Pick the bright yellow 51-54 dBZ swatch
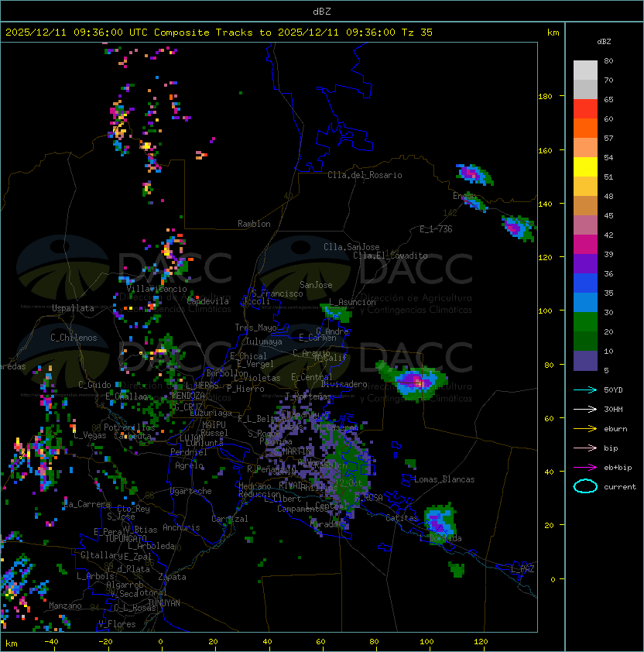The image size is (644, 652). click(585, 167)
